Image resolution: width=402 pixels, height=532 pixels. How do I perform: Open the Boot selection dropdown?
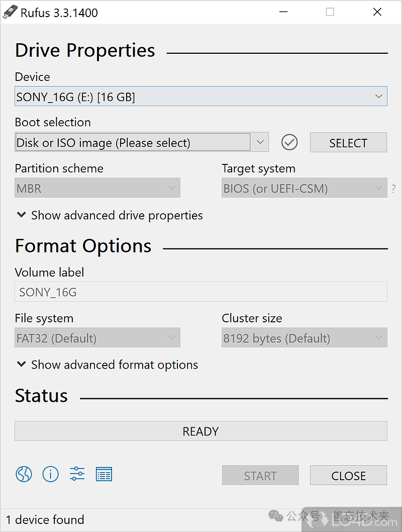[x=142, y=142]
